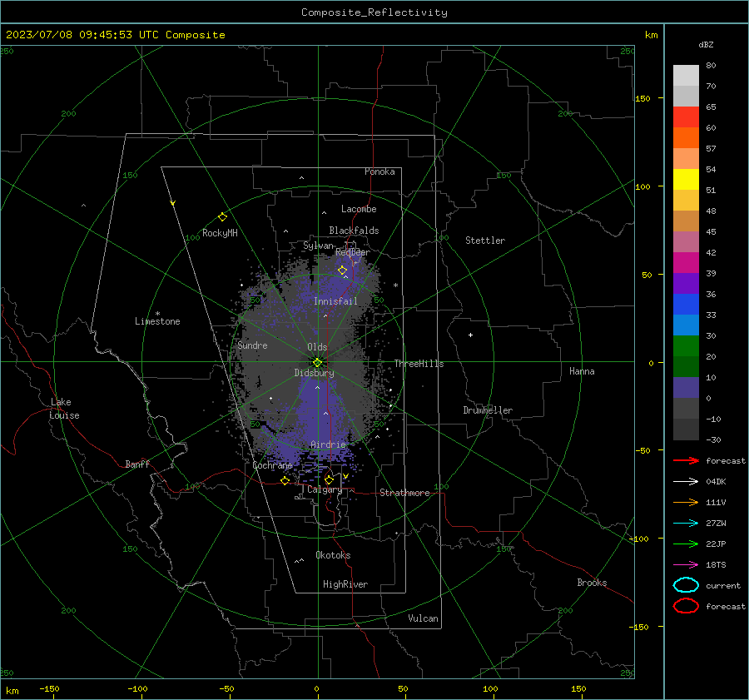Click the cyan 'current' ellipse legend icon
Screen dimensions: 749x700
tap(686, 585)
